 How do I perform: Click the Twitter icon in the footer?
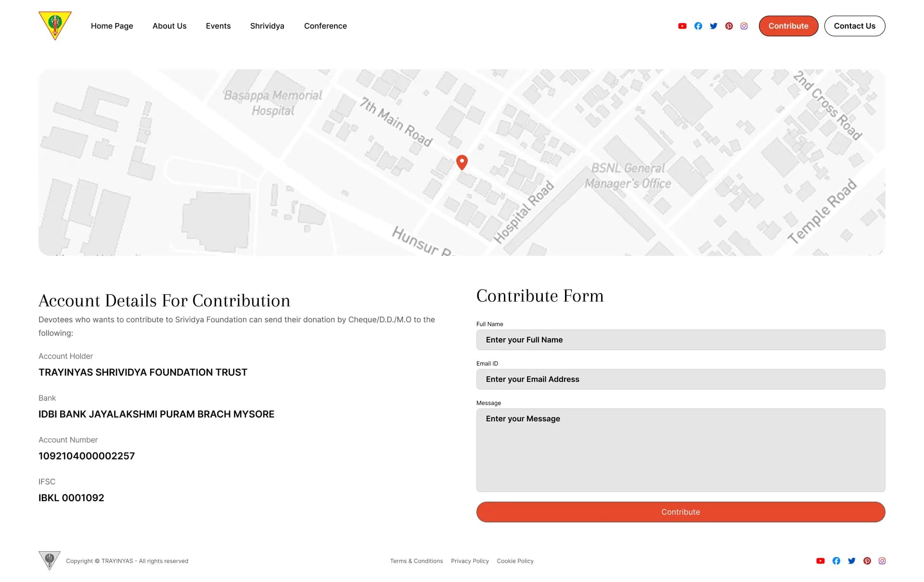(x=852, y=561)
